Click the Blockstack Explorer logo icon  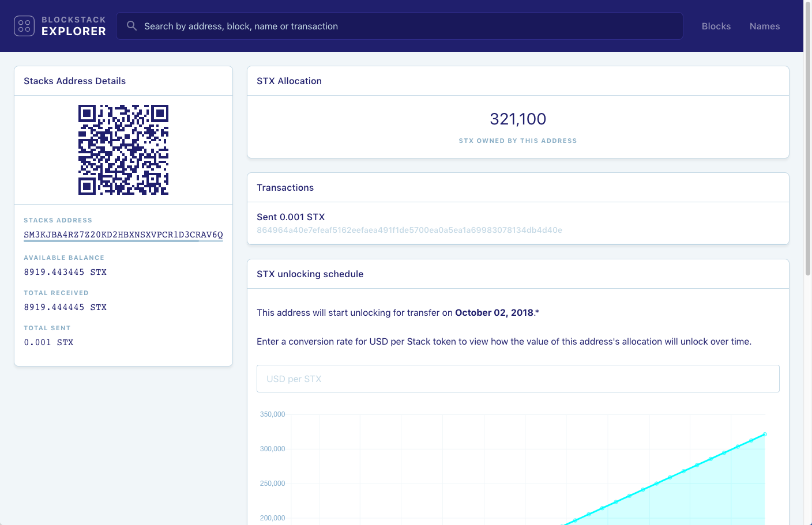point(24,26)
